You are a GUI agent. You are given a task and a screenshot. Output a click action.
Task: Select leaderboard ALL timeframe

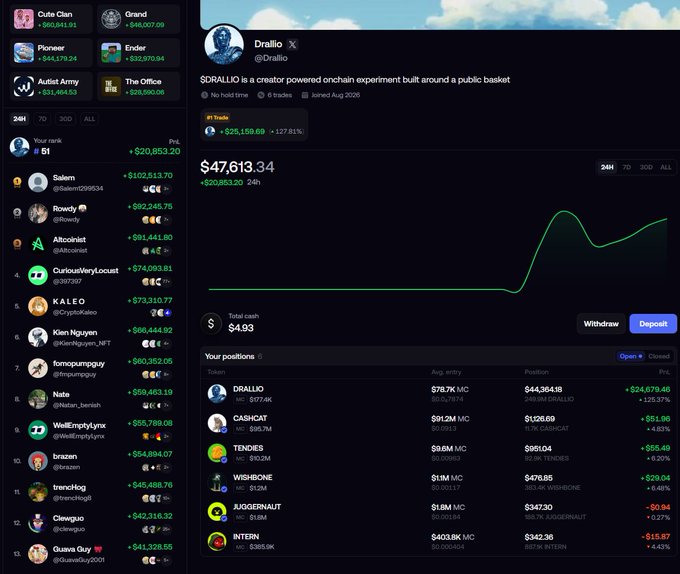(89, 119)
